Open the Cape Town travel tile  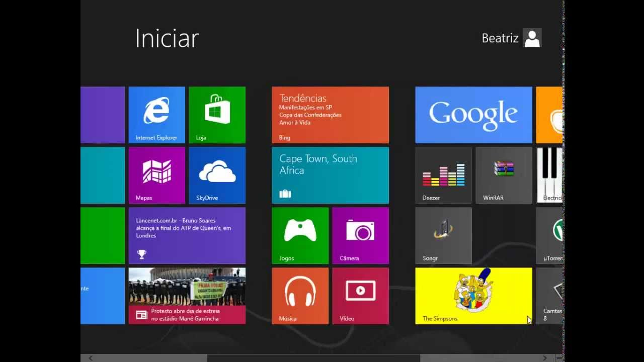pyautogui.click(x=330, y=175)
